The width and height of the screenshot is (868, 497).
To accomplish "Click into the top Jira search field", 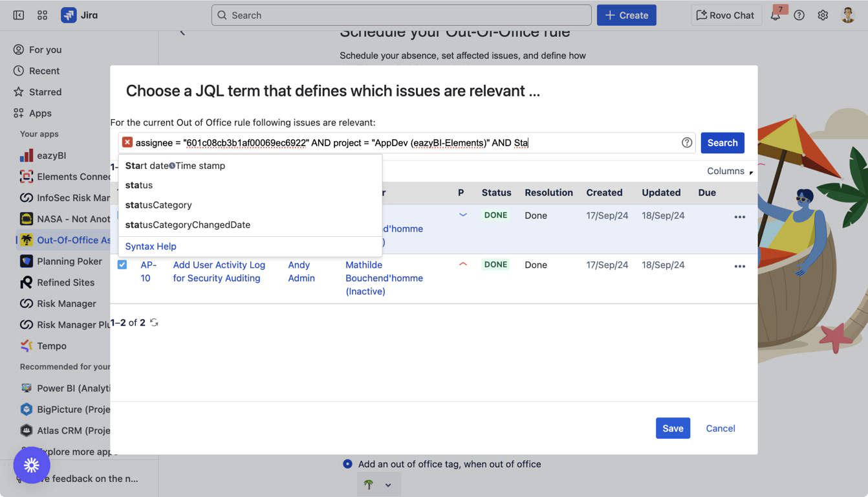I will click(401, 16).
